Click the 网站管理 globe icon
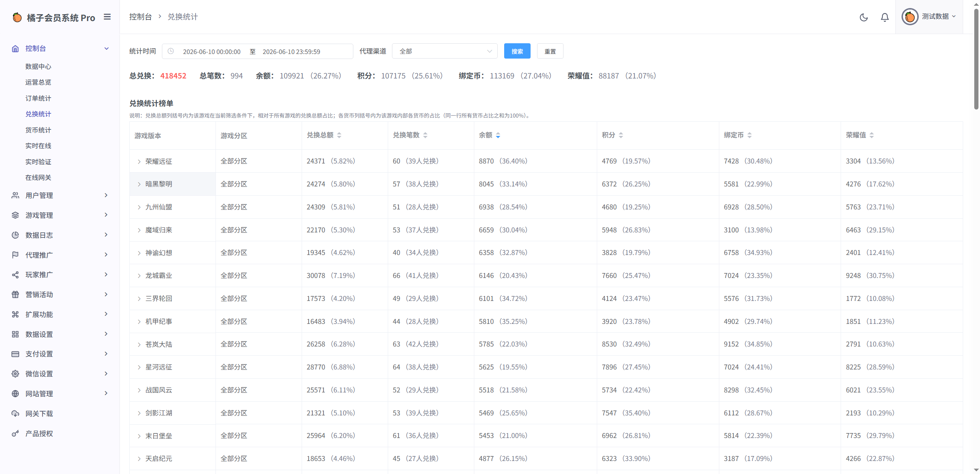This screenshot has height=474, width=980. [x=15, y=394]
